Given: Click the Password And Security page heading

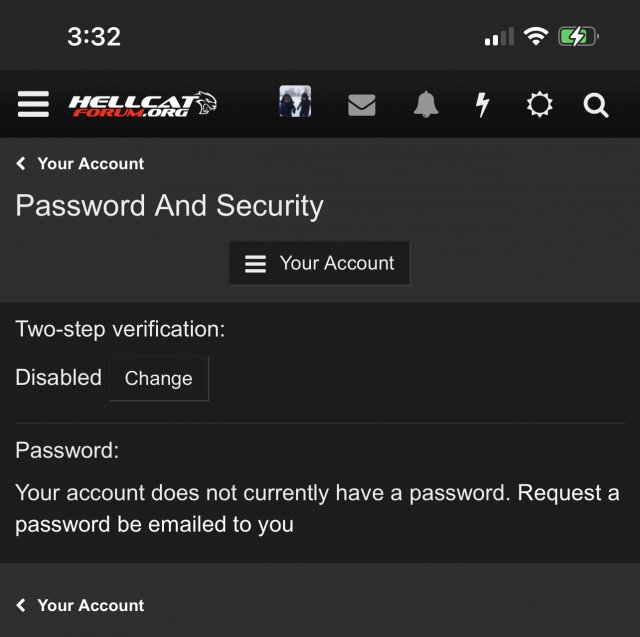Looking at the screenshot, I should [169, 206].
